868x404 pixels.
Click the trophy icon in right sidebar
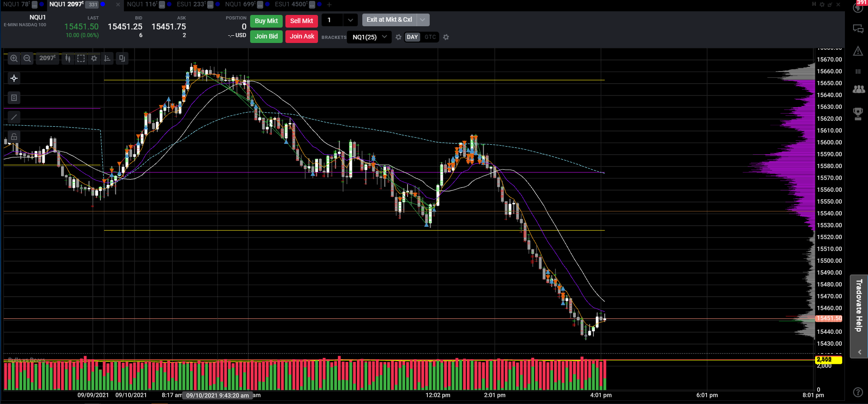coord(858,113)
